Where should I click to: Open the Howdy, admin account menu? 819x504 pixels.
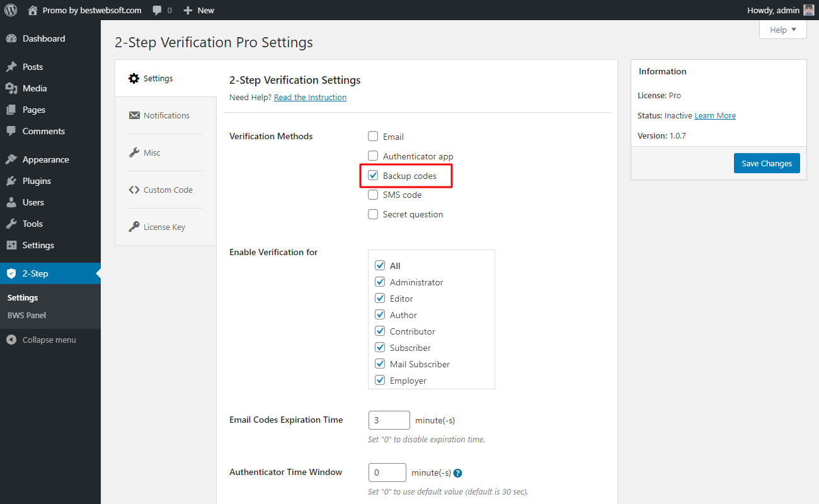[x=781, y=10]
